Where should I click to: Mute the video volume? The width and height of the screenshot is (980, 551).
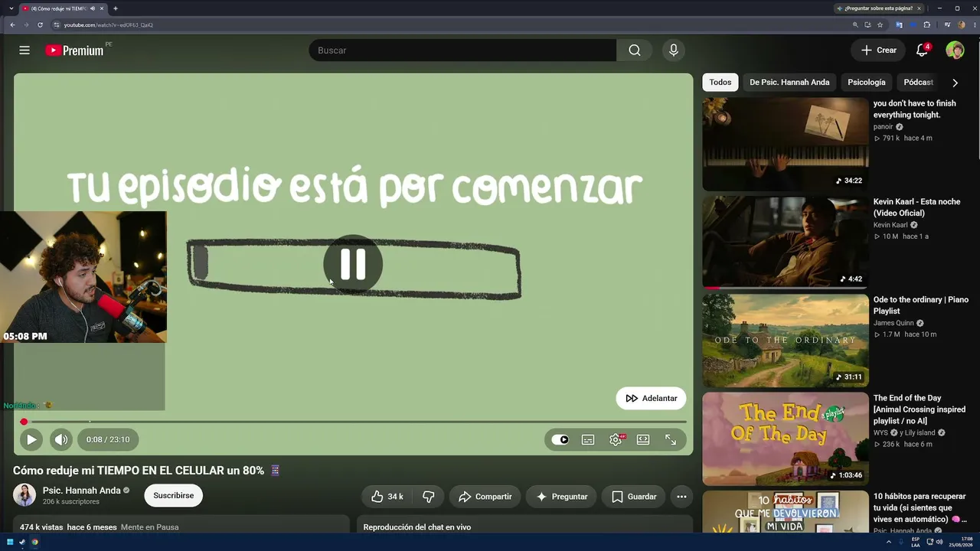pos(61,439)
